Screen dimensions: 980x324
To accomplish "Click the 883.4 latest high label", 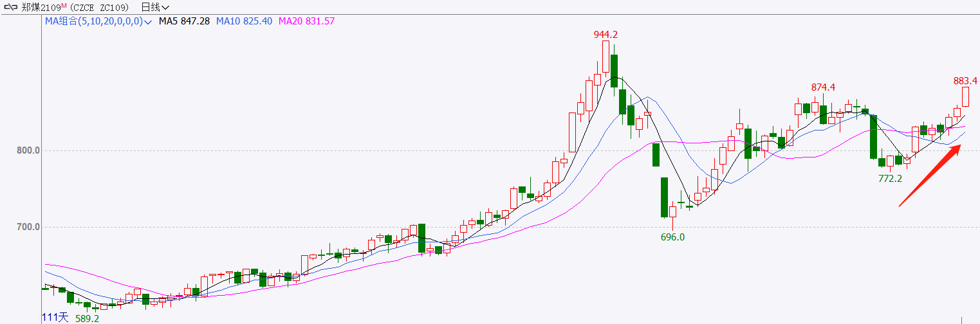I will (x=965, y=81).
